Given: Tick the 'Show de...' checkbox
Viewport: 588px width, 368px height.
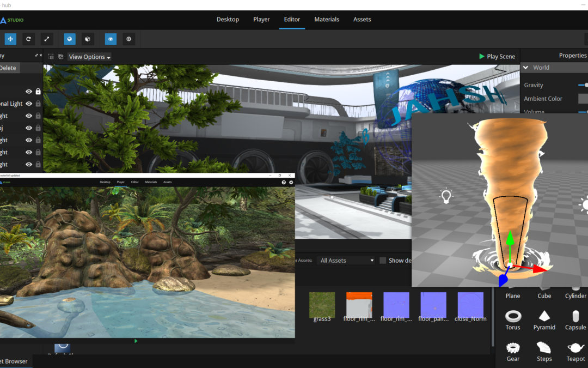Looking at the screenshot, I should tap(383, 261).
